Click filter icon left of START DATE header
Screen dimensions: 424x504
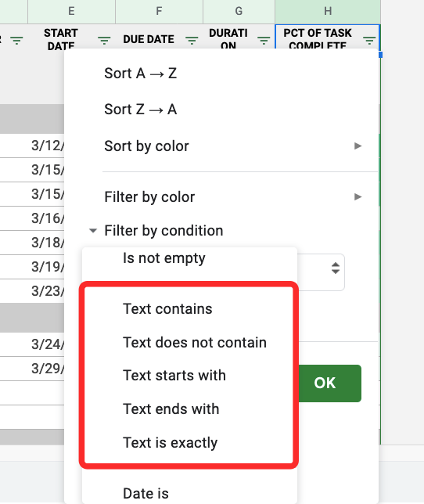point(16,41)
